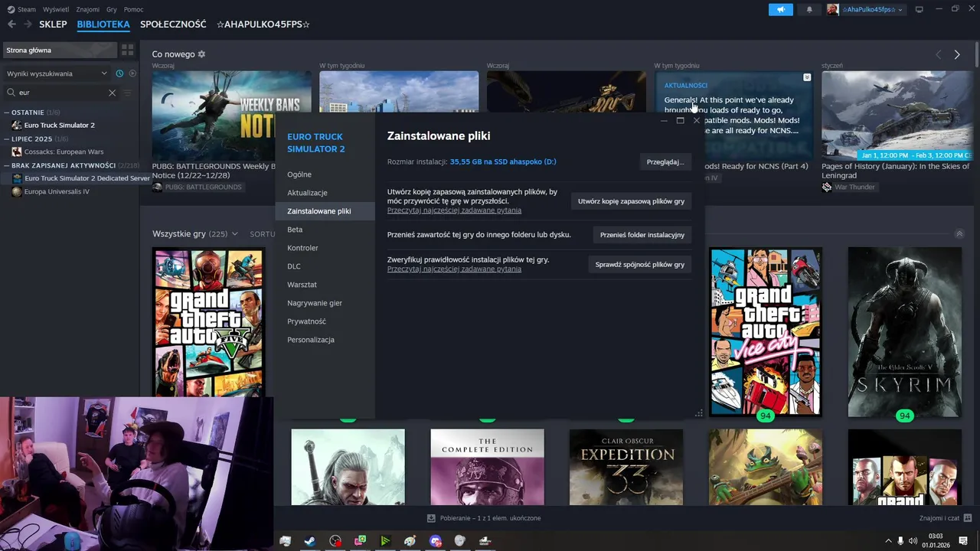The image size is (980, 551).
Task: Click the Steam icon in the taskbar
Action: 310,541
